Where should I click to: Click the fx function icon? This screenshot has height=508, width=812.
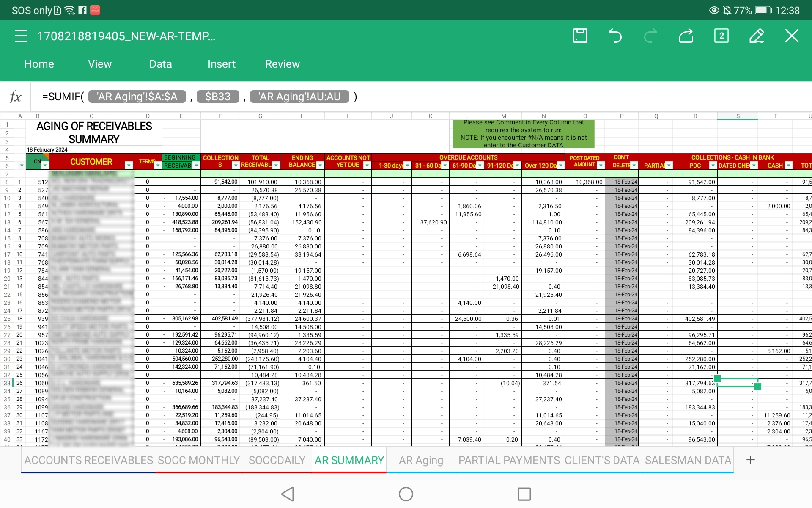point(15,97)
